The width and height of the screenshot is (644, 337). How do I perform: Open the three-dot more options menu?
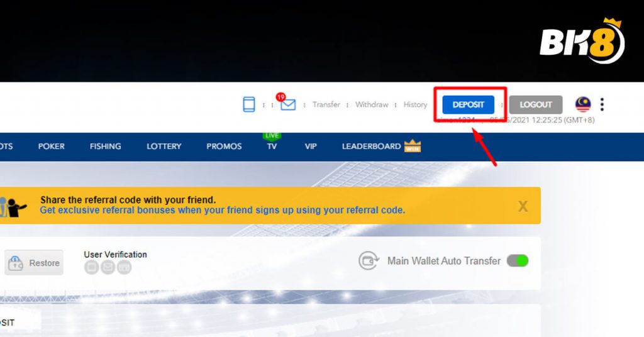(602, 104)
